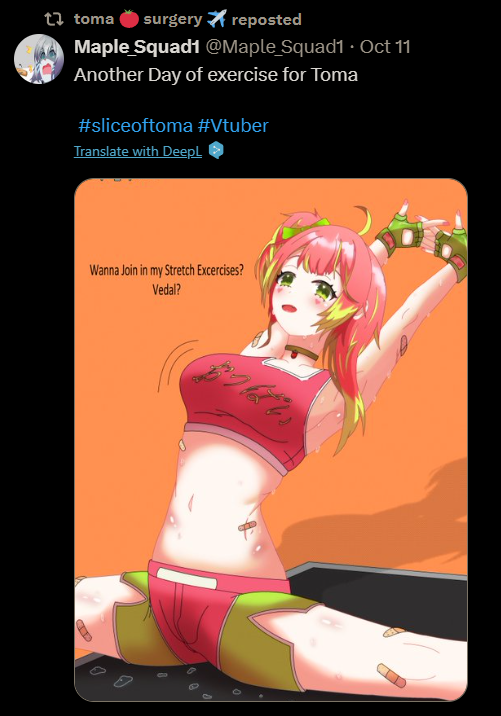The width and height of the screenshot is (501, 716).
Task: Click the repost arrows icon
Action: (53, 19)
